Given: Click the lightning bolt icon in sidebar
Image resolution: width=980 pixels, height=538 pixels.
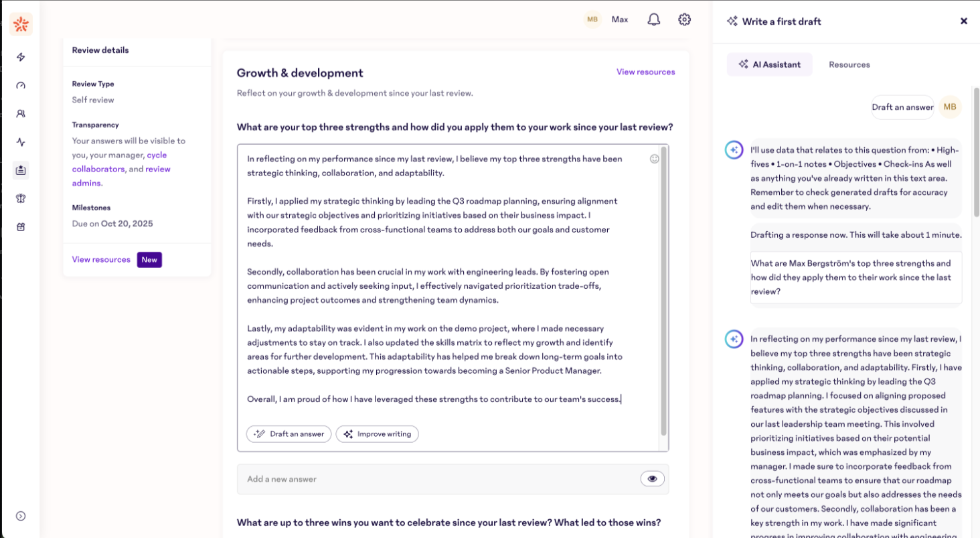Looking at the screenshot, I should point(21,57).
